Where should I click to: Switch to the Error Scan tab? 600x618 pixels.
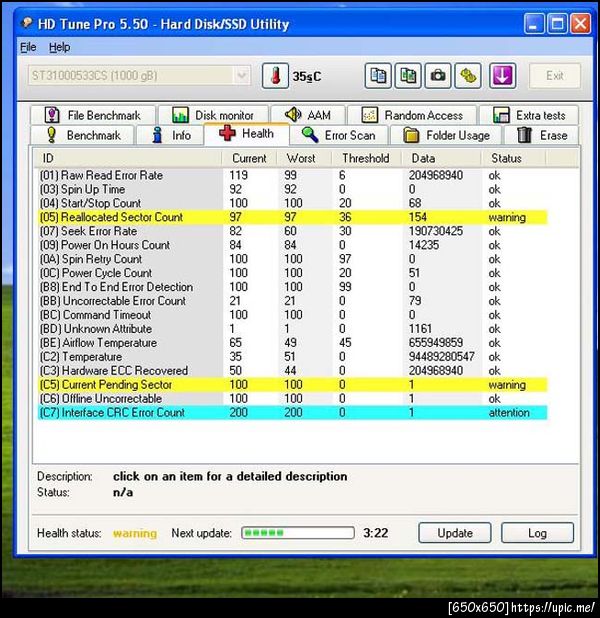pos(339,135)
